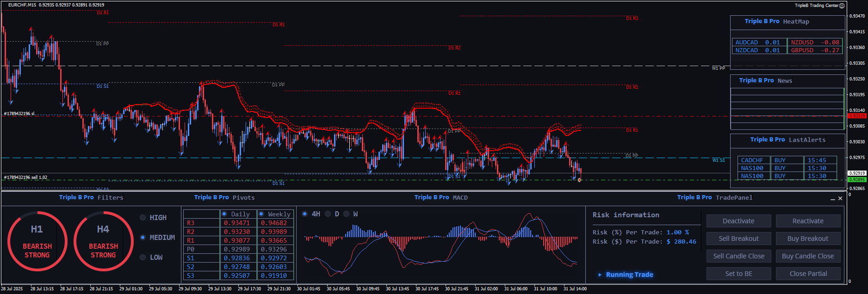Select the HIGH filter radio button
Screen dimensions: 868x294
[143, 218]
